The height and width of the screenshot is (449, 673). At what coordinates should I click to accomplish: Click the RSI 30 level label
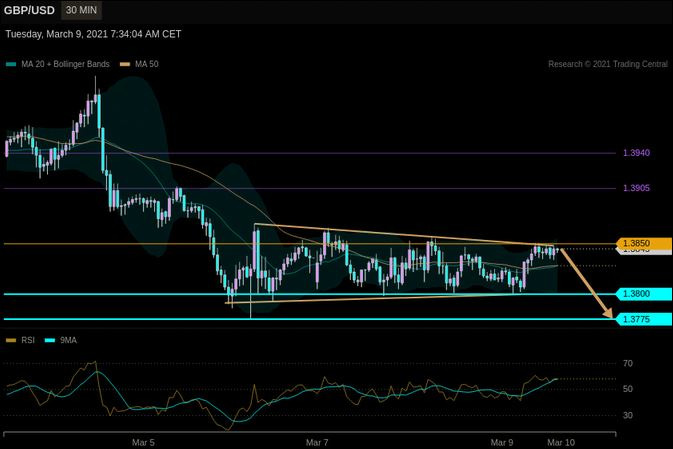tap(628, 415)
